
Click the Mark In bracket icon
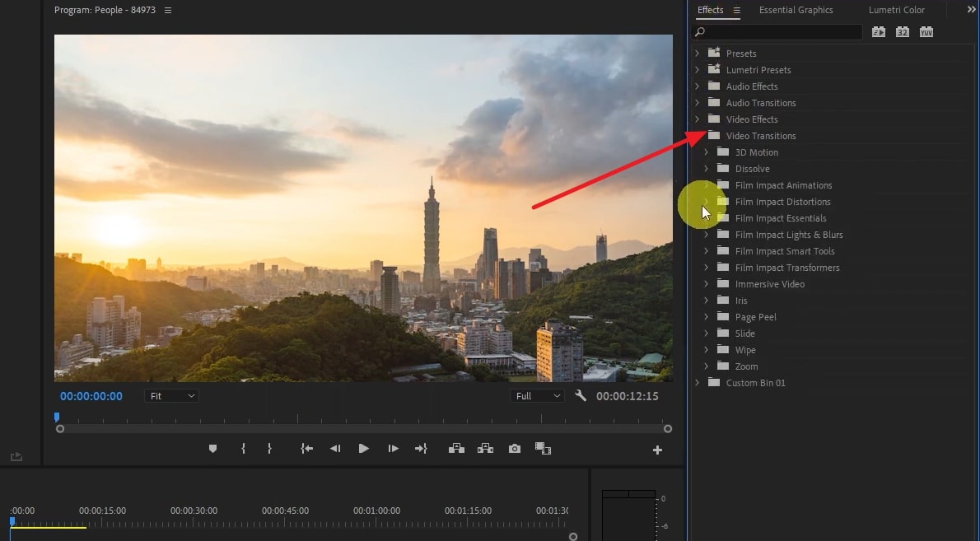(243, 449)
